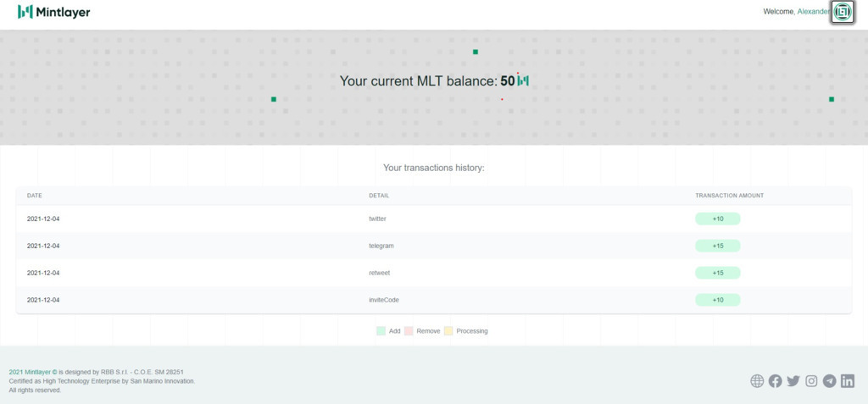
Task: Select the twitter transaction row
Action: coord(377,219)
